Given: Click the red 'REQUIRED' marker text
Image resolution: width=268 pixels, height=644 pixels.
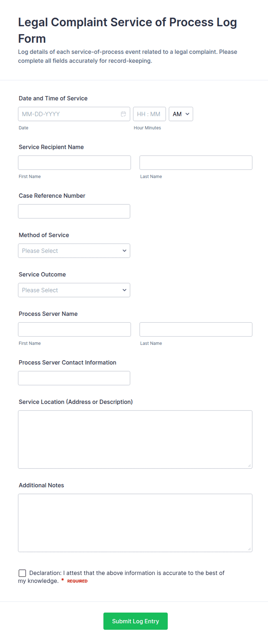Looking at the screenshot, I should click(77, 581).
